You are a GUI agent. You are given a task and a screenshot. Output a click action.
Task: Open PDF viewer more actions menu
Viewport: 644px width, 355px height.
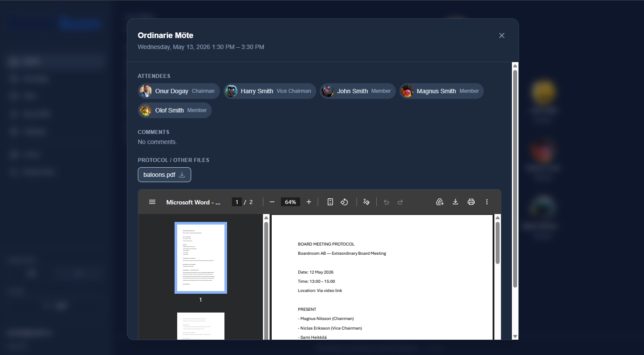[487, 202]
